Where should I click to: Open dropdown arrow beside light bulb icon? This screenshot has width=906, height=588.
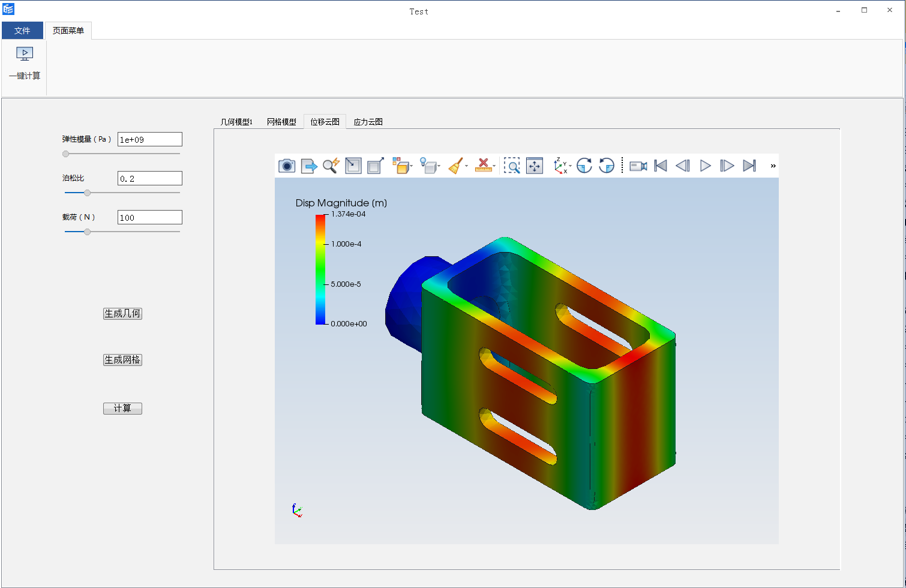click(x=439, y=166)
